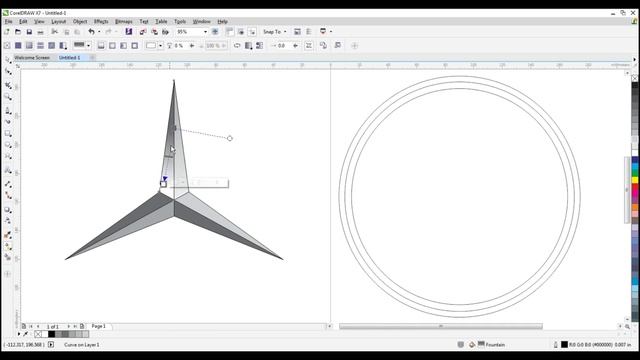Click the yellow swatch in color palette
The image size is (640, 360).
tap(635, 179)
